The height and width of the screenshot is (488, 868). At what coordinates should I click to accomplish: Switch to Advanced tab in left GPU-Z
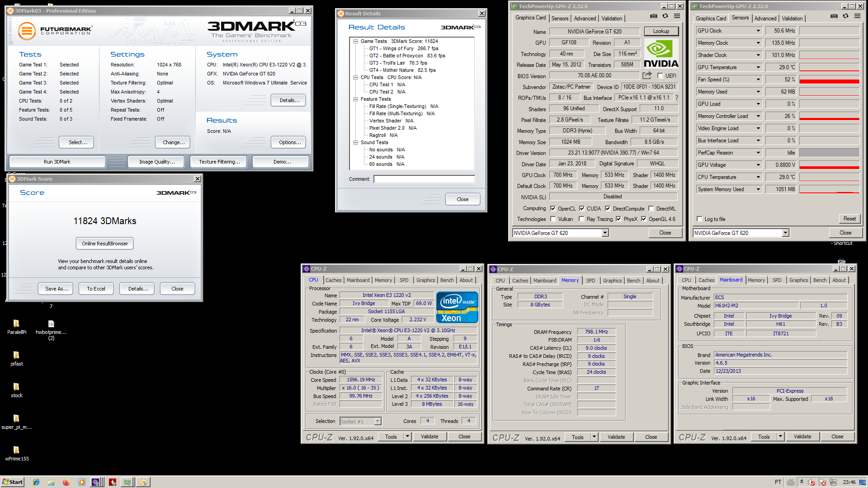pos(585,19)
